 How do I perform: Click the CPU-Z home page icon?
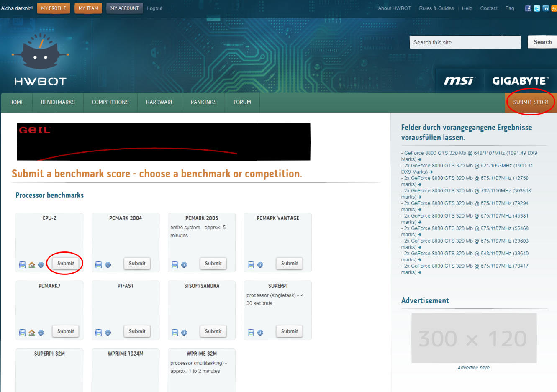(32, 265)
